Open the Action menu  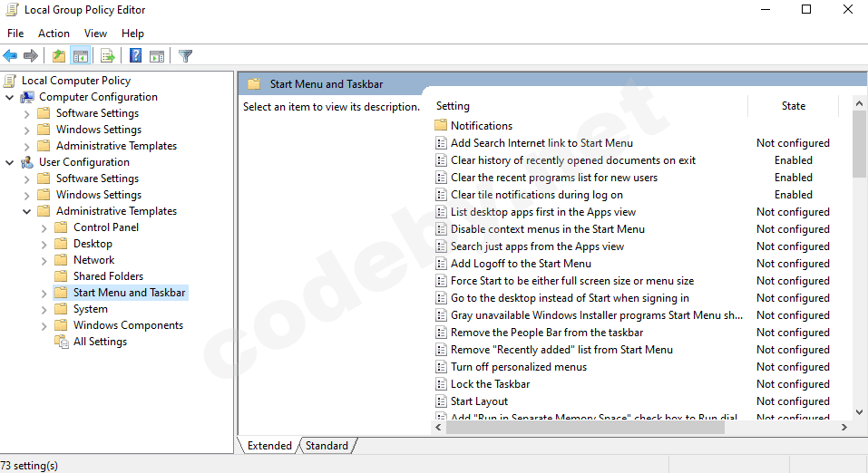(54, 34)
